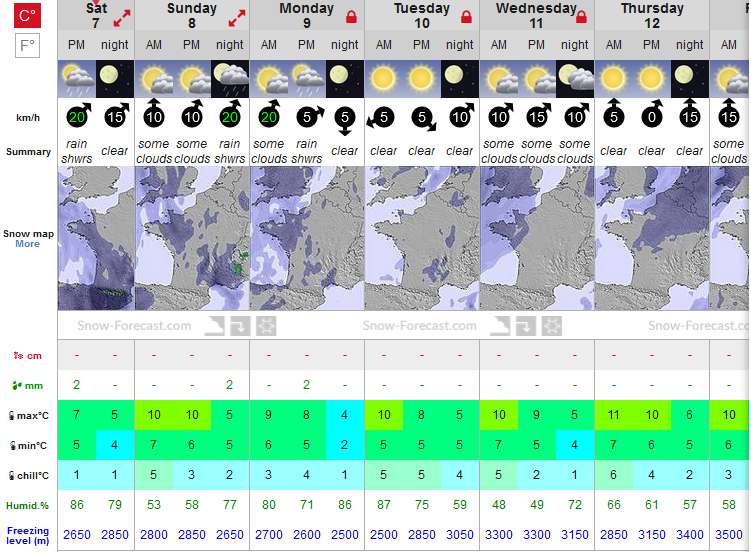The width and height of the screenshot is (751, 552).
Task: Select the Thursday 12 day header
Action: (x=652, y=15)
